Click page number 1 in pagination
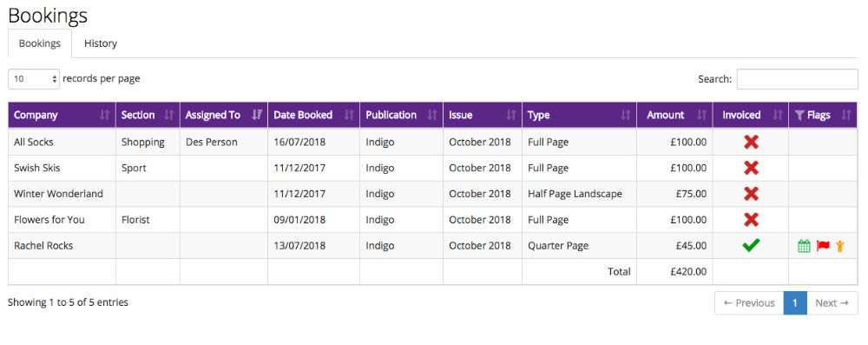Image resolution: width=868 pixels, height=345 pixels. click(x=795, y=302)
